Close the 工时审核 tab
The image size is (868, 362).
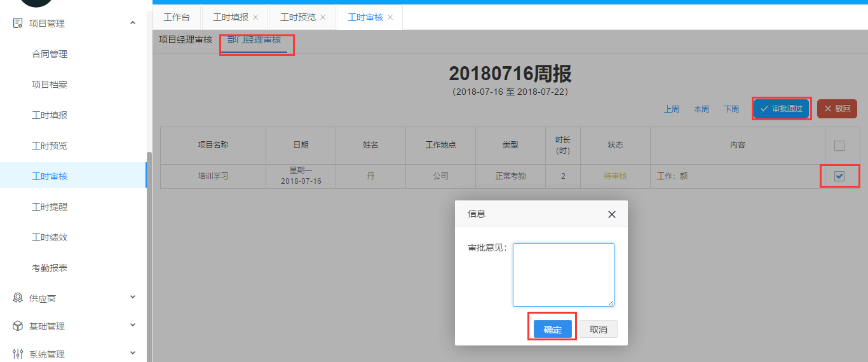(390, 17)
